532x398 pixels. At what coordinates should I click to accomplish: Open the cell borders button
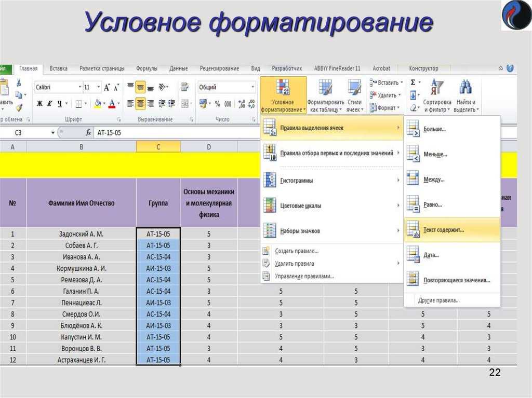78,103
